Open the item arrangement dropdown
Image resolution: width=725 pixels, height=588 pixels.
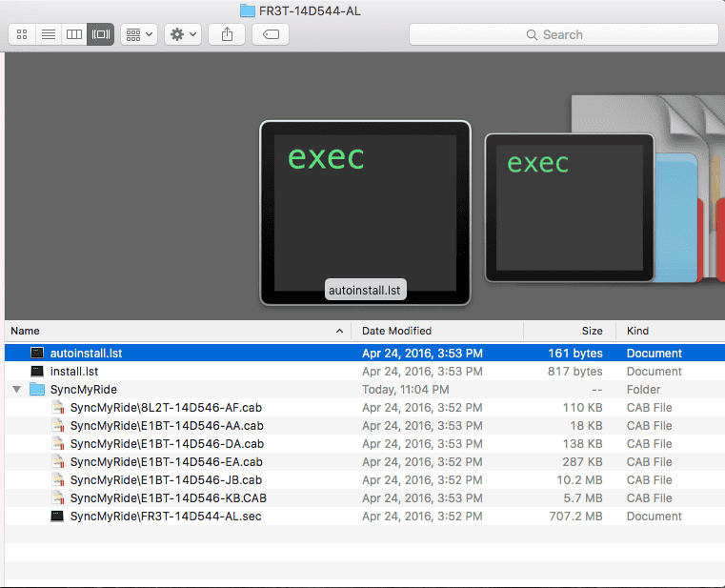[x=139, y=34]
